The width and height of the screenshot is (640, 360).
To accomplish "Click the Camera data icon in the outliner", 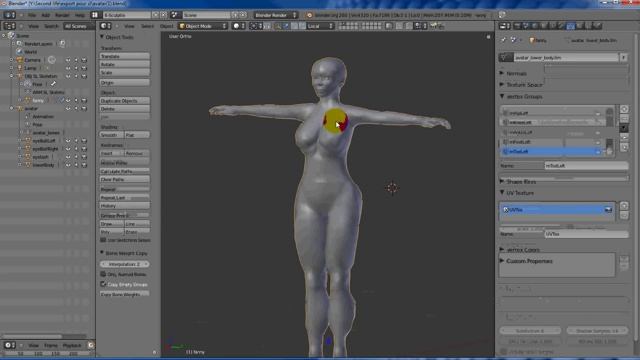I will point(52,60).
